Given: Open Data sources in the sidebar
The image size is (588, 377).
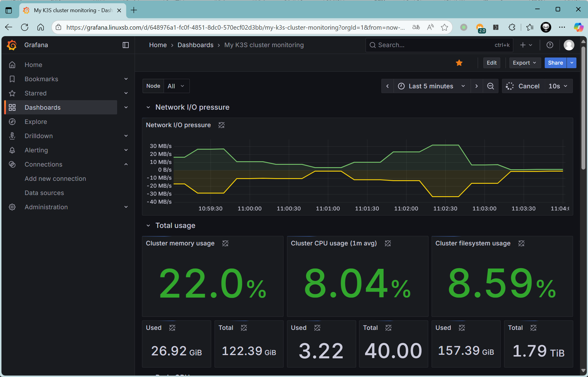Looking at the screenshot, I should coord(44,193).
